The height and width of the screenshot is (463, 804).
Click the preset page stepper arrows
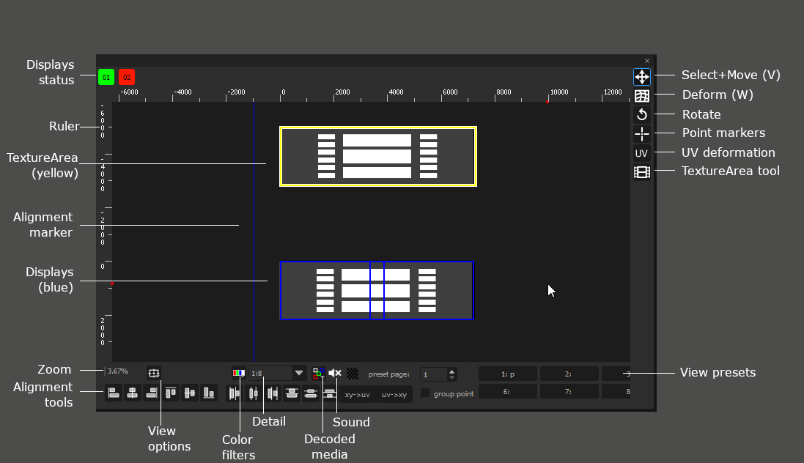point(451,374)
